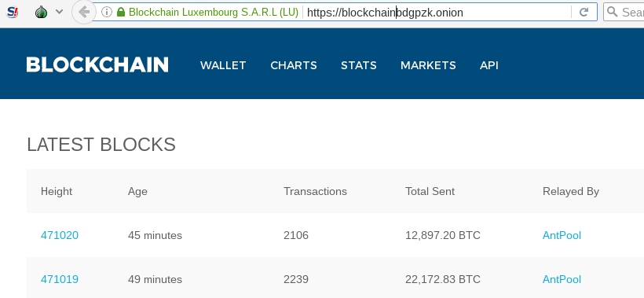
Task: Open the CHARTS menu item
Action: coord(294,65)
